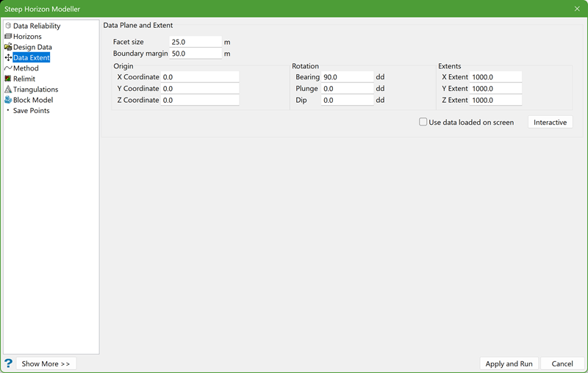This screenshot has height=373, width=588.
Task: Go to the Design Data section
Action: (32, 47)
